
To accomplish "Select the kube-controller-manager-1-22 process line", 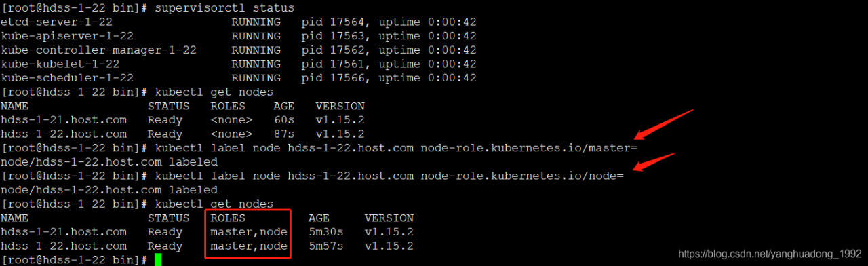I will 239,50.
